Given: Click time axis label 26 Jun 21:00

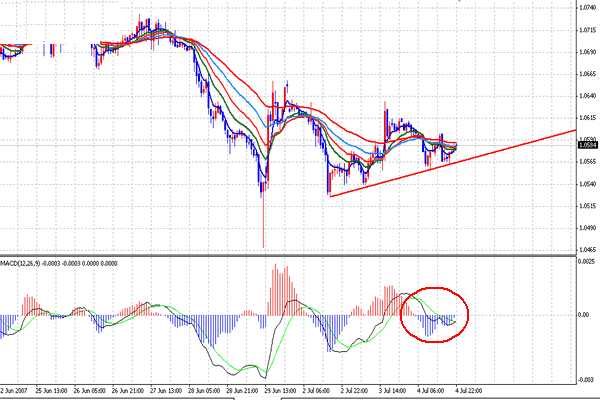Looking at the screenshot, I should pos(127,391).
